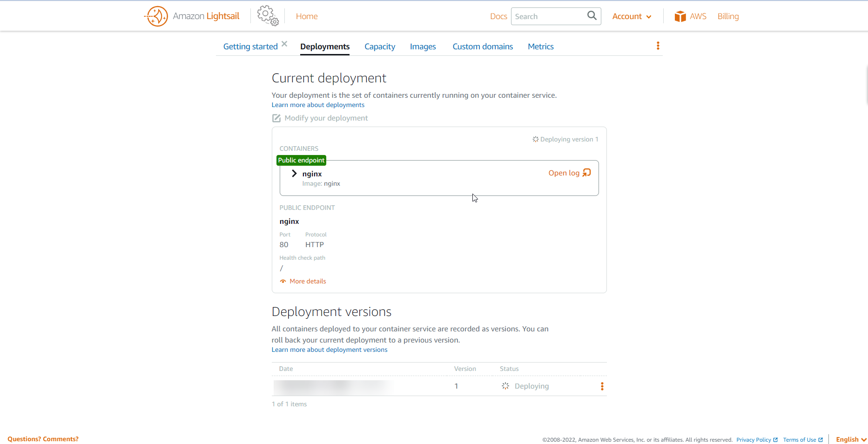
Task: Go to Home link
Action: coord(307,16)
